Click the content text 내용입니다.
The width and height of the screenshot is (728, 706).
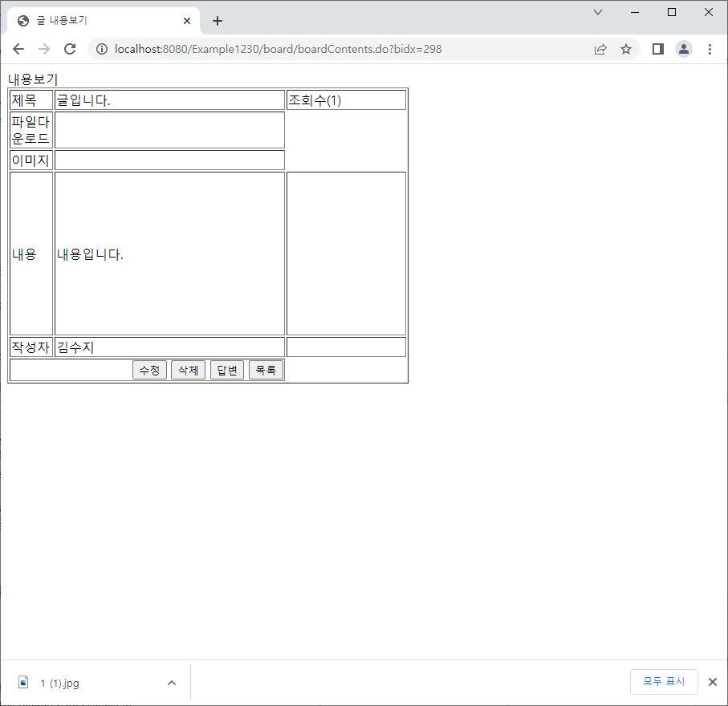[x=90, y=254]
